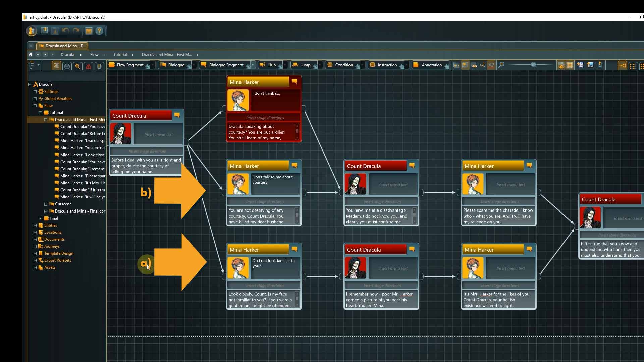
Task: Open the errors list via the red warning triangle
Action: click(x=88, y=66)
